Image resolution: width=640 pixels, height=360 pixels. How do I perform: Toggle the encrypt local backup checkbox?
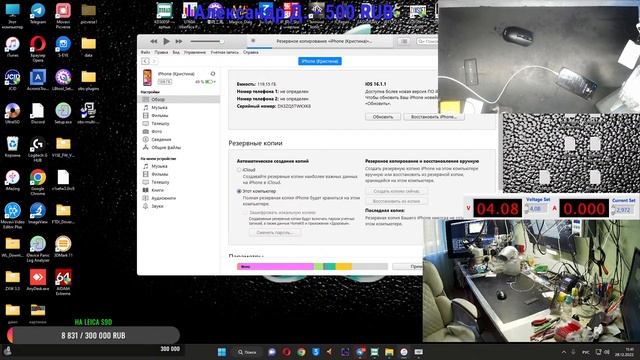245,213
